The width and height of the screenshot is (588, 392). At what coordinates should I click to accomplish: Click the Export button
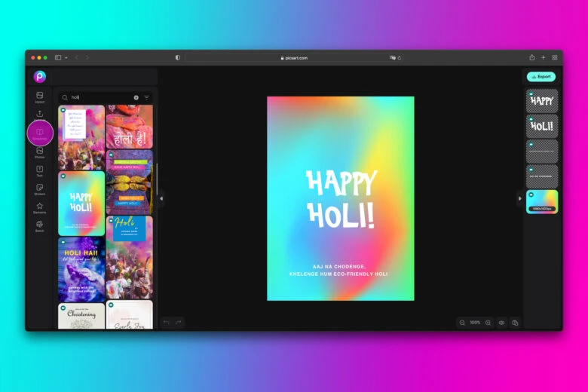[541, 77]
